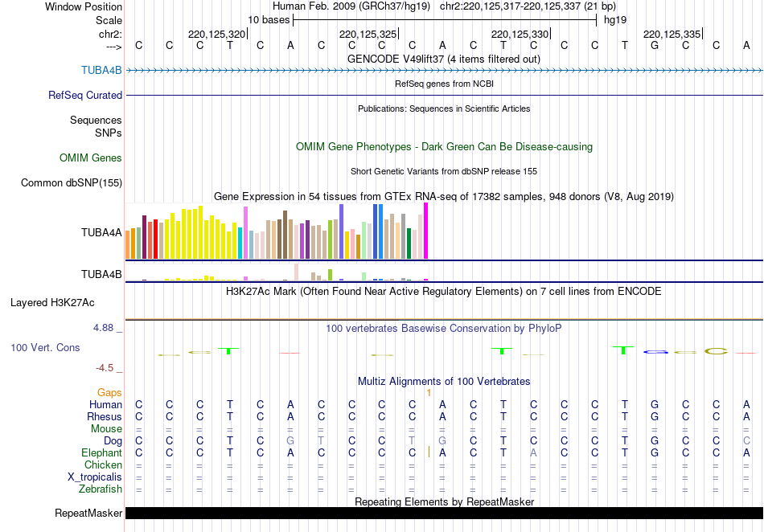Image resolution: width=764 pixels, height=532 pixels.
Task: Click the genome coordinates chr2:220,125,317-220,125,337 text
Action: click(528, 6)
